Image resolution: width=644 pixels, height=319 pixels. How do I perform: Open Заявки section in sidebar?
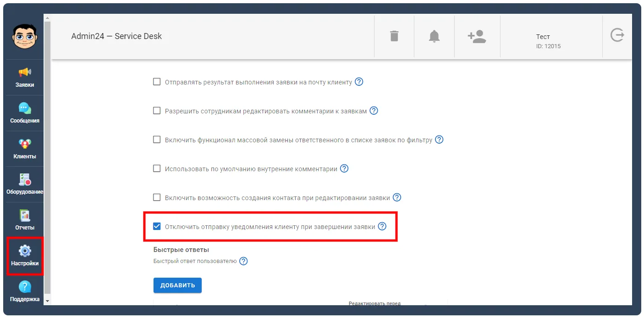(25, 77)
